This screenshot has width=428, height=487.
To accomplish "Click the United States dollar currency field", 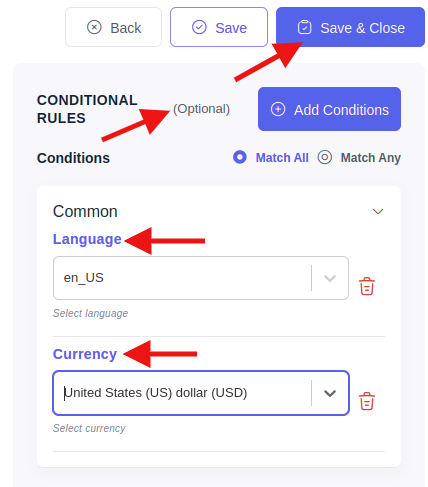I will 201,393.
